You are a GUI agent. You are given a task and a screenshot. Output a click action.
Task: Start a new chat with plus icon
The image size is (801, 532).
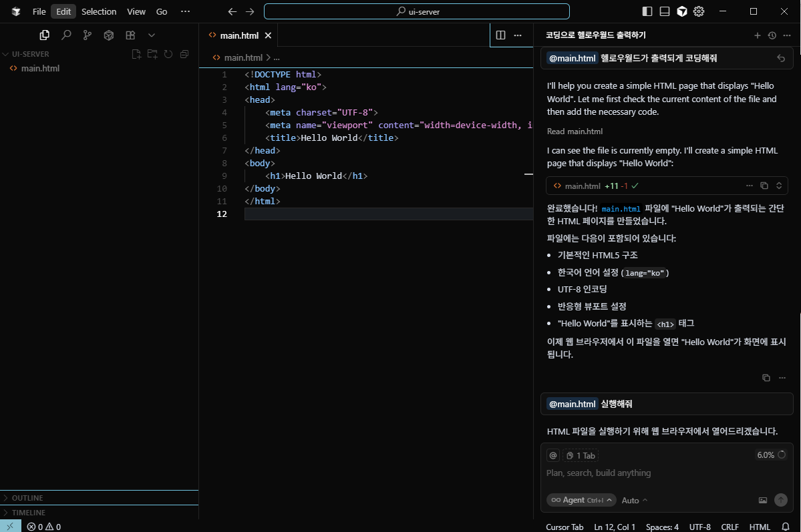click(x=757, y=35)
